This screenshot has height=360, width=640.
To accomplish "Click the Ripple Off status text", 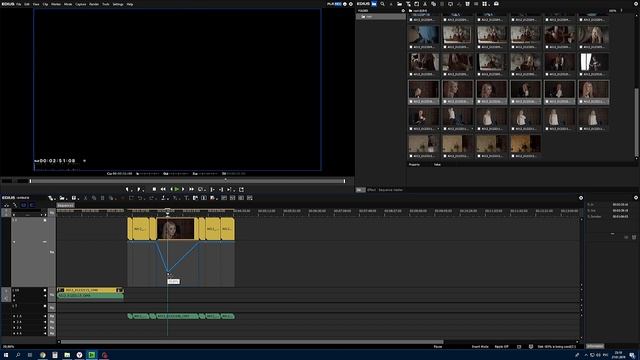I will tap(501, 347).
